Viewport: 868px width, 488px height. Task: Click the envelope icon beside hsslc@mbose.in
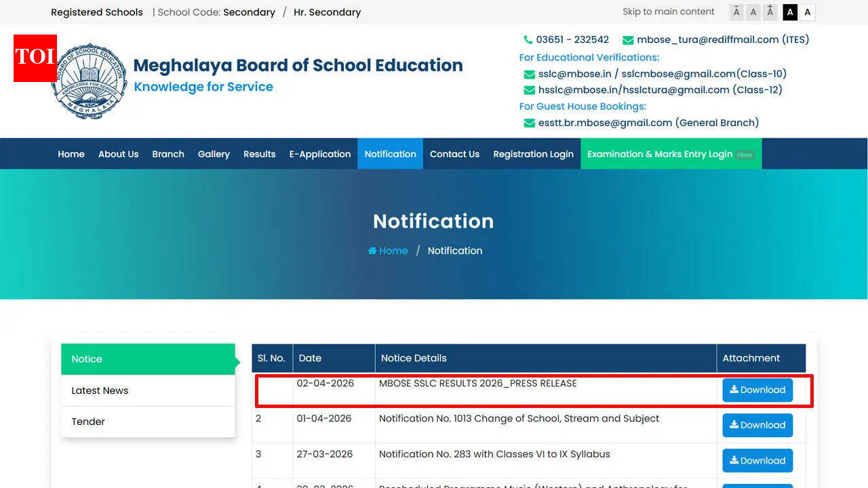pos(529,89)
